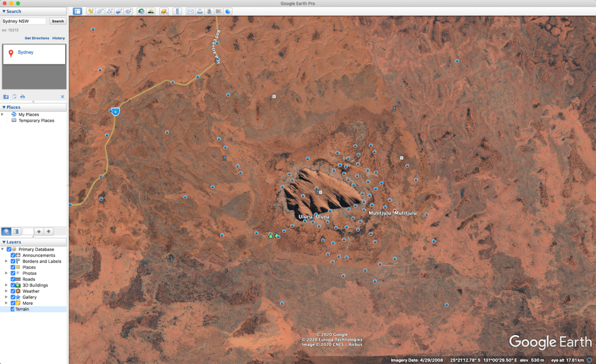Select the Add Path tool
Viewport: 596px width, 364px height.
109,12
